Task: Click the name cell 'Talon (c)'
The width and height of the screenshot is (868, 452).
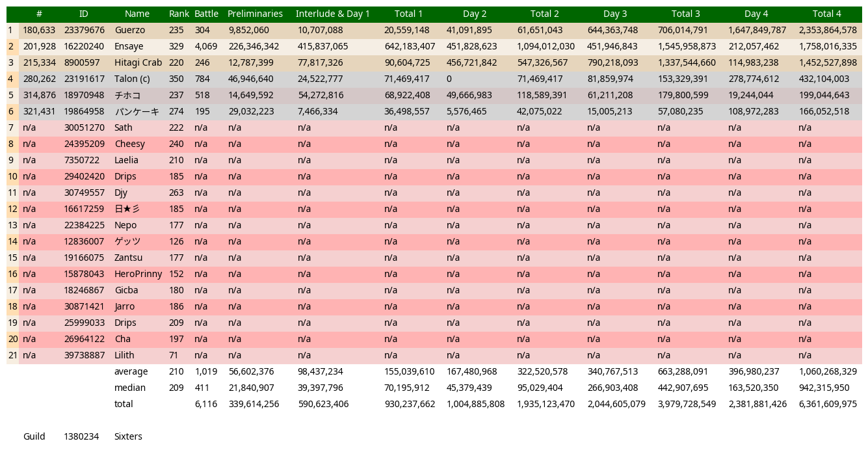Action: point(132,79)
